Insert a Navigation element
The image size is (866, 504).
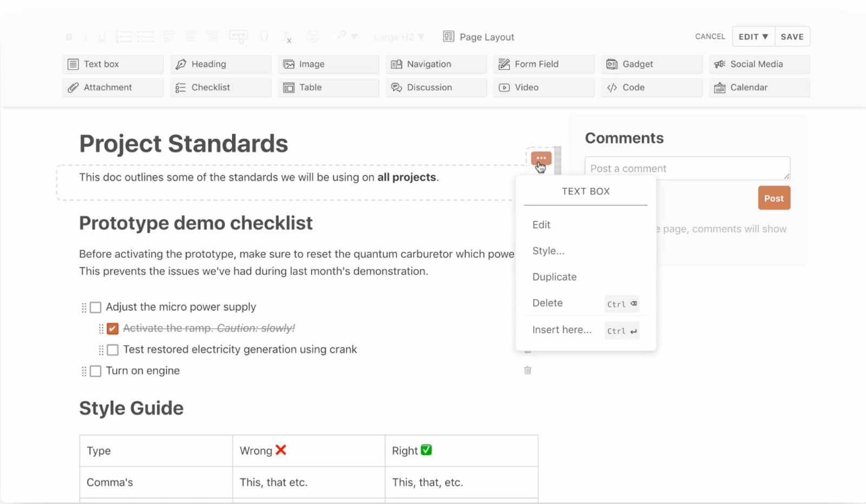(436, 64)
